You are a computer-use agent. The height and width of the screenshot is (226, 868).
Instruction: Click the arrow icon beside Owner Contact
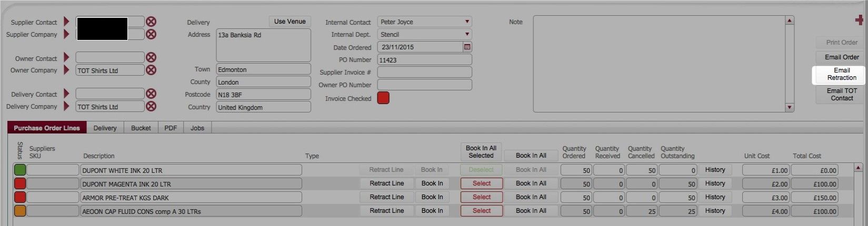pyautogui.click(x=66, y=58)
